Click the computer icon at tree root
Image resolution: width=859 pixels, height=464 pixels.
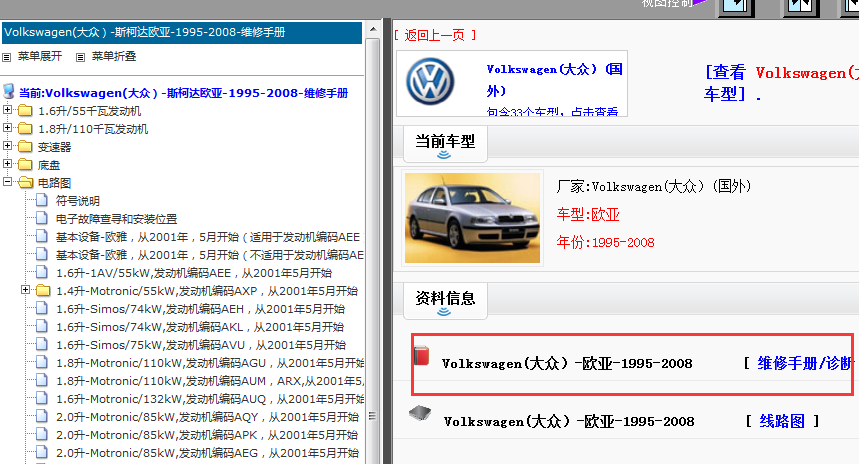point(9,91)
